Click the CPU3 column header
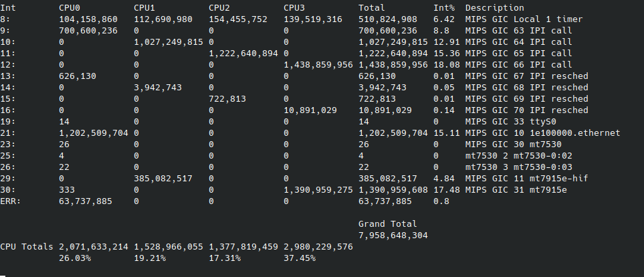 point(294,8)
